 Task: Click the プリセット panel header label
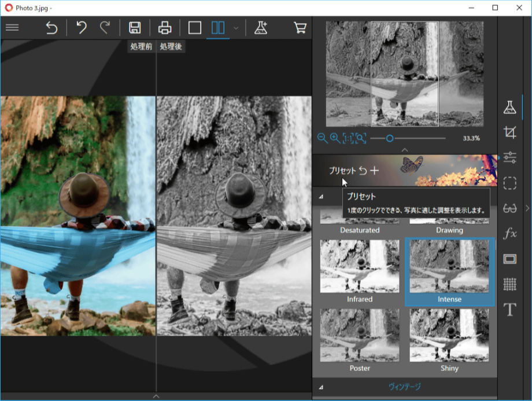(x=342, y=171)
